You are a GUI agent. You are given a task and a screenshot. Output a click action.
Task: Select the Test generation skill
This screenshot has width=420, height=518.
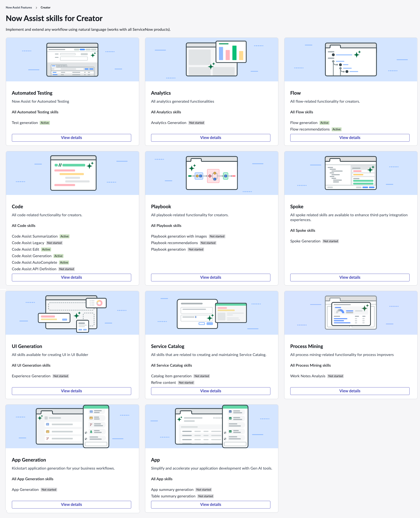(x=25, y=123)
